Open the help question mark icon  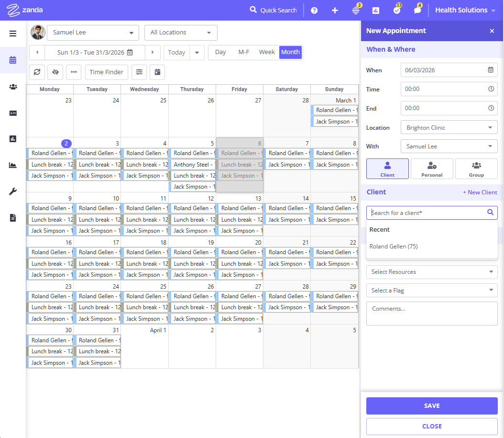pyautogui.click(x=314, y=10)
